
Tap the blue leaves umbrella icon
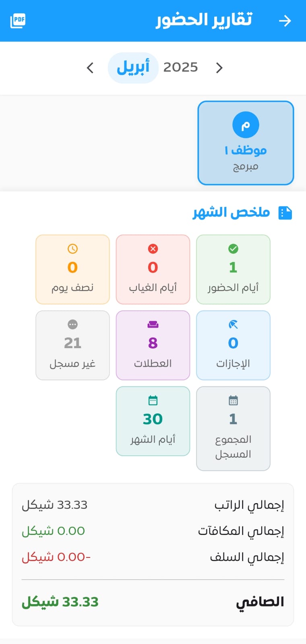pyautogui.click(x=233, y=324)
